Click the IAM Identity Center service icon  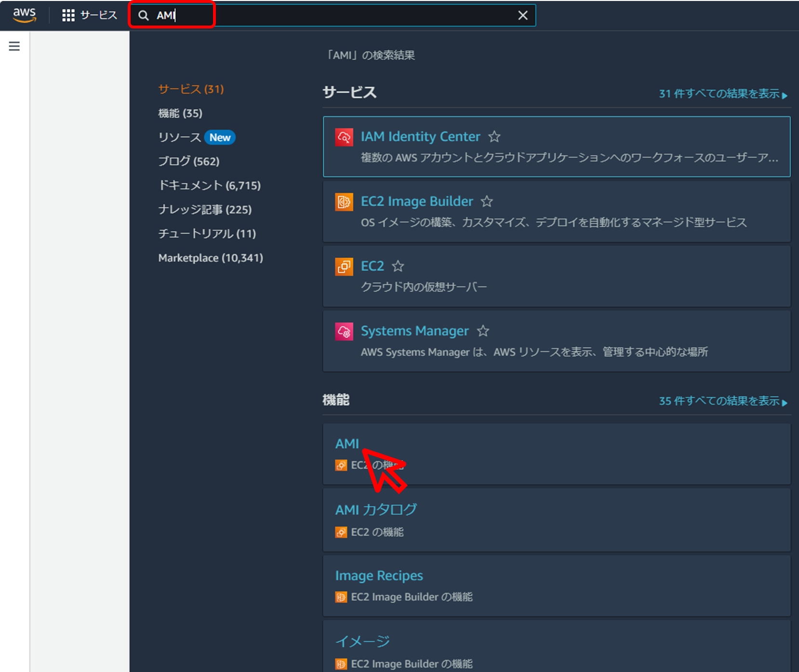[344, 137]
